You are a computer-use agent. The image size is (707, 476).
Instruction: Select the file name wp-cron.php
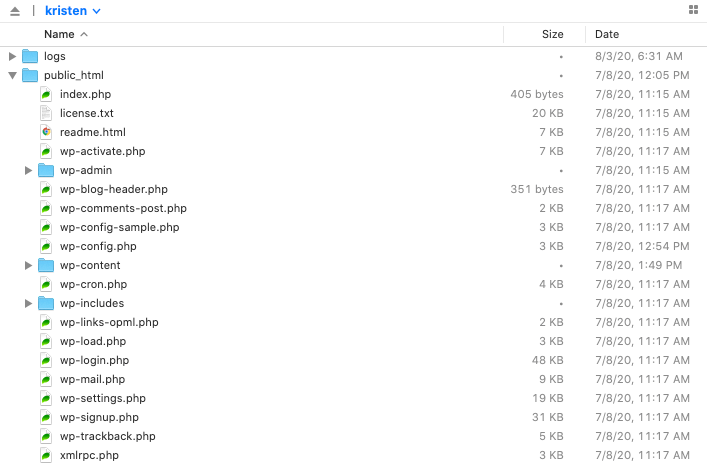click(93, 284)
